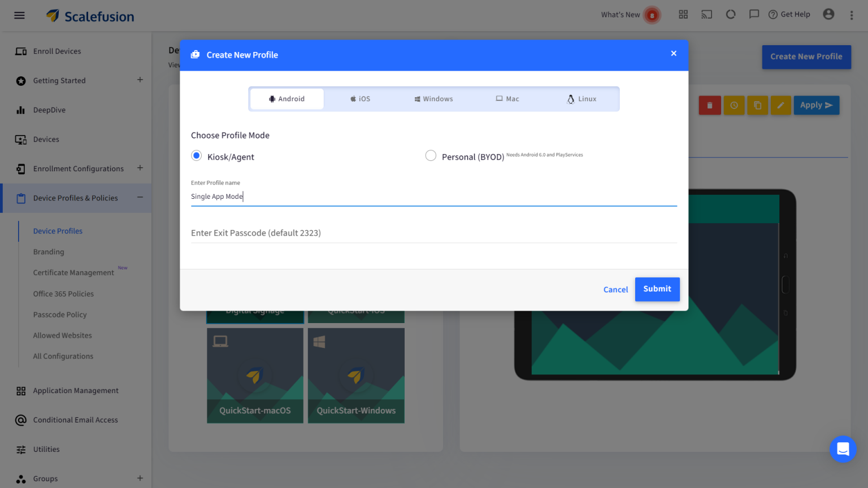
Task: Click the red delete profile icon
Action: [x=710, y=105]
